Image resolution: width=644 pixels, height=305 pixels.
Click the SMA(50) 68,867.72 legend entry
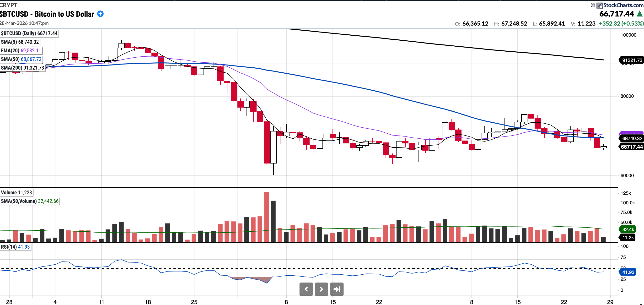click(x=21, y=59)
